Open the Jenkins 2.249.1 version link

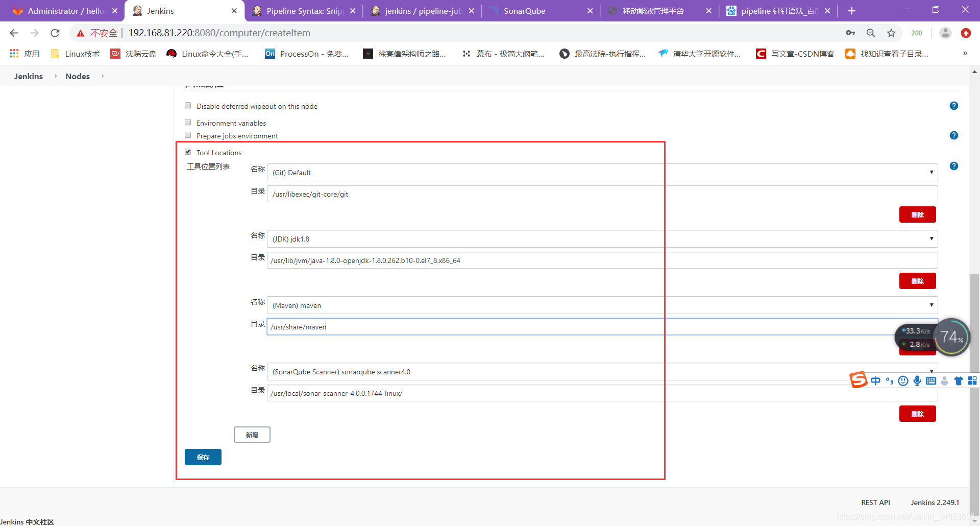(x=935, y=503)
